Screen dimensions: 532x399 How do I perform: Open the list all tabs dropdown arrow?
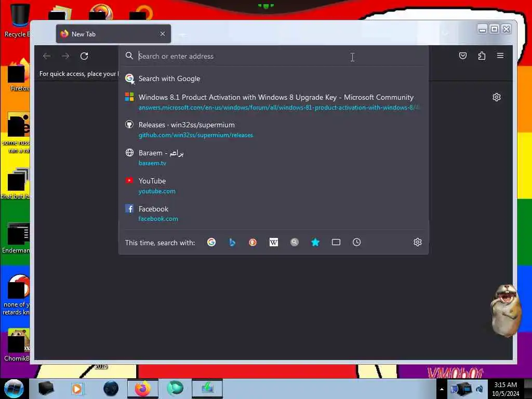click(446, 33)
